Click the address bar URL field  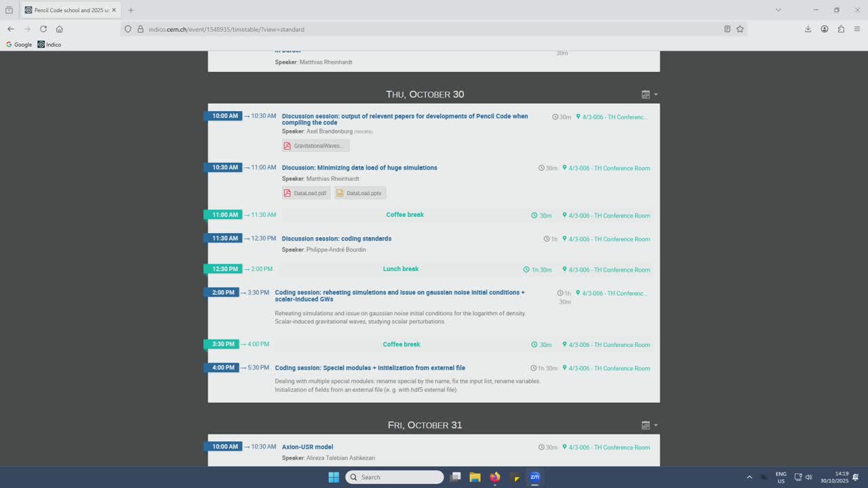(x=407, y=29)
